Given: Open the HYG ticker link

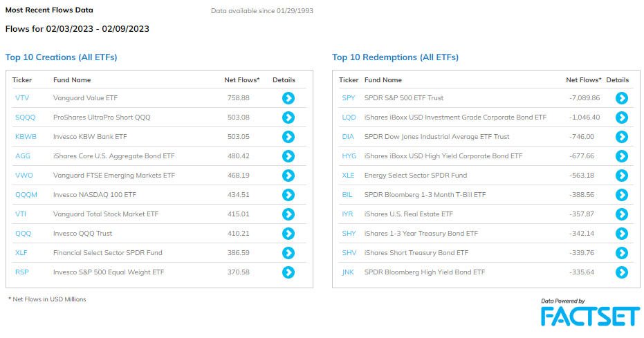Looking at the screenshot, I should (x=349, y=156).
